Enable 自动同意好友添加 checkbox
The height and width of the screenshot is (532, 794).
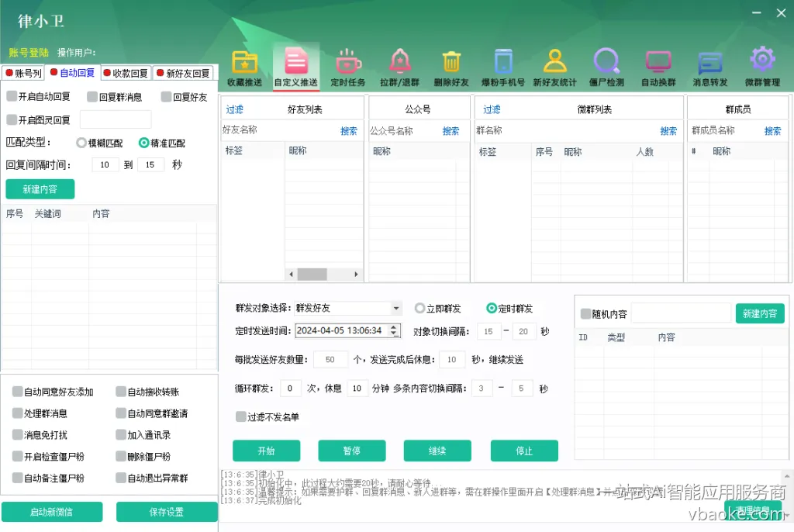tap(18, 391)
